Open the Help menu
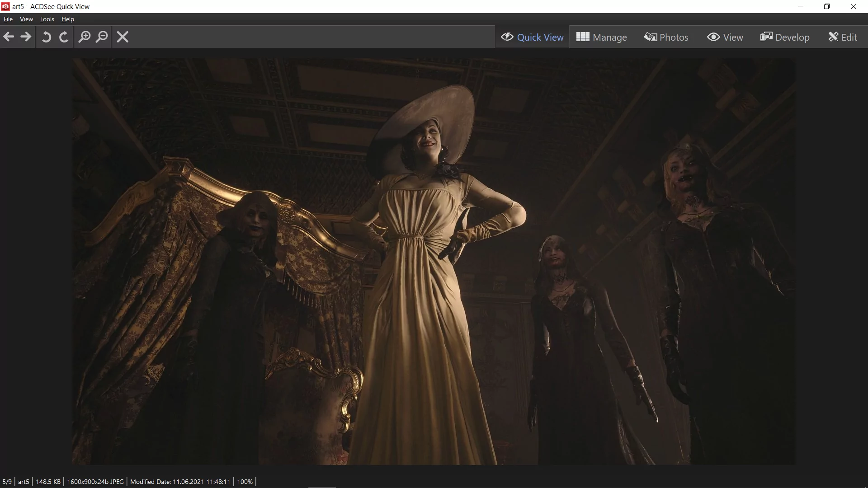Screen dimensions: 868x488 click(68, 19)
